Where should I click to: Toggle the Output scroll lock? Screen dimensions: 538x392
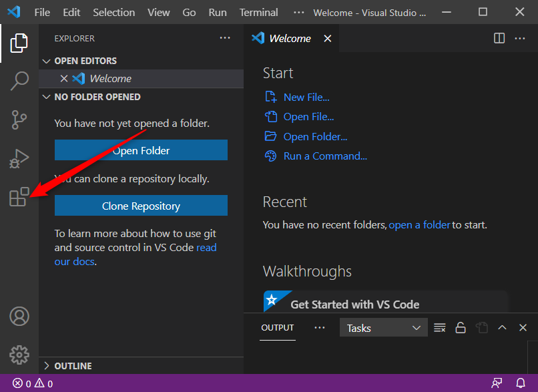tap(461, 328)
